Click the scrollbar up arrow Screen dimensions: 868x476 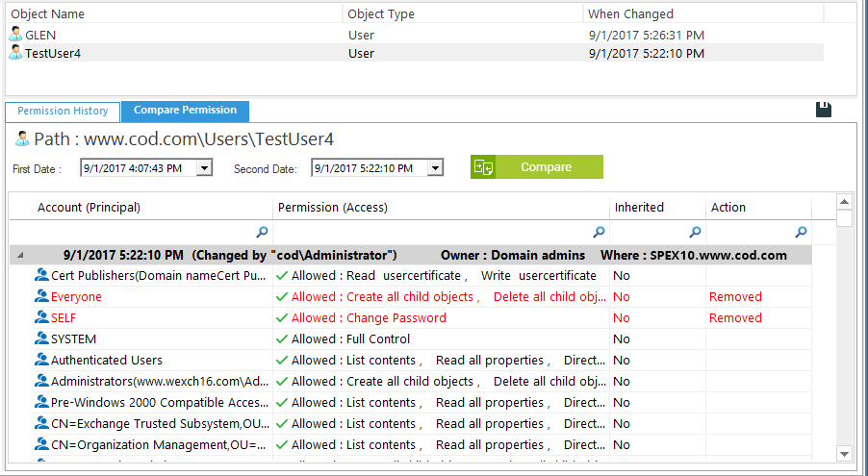[x=844, y=202]
